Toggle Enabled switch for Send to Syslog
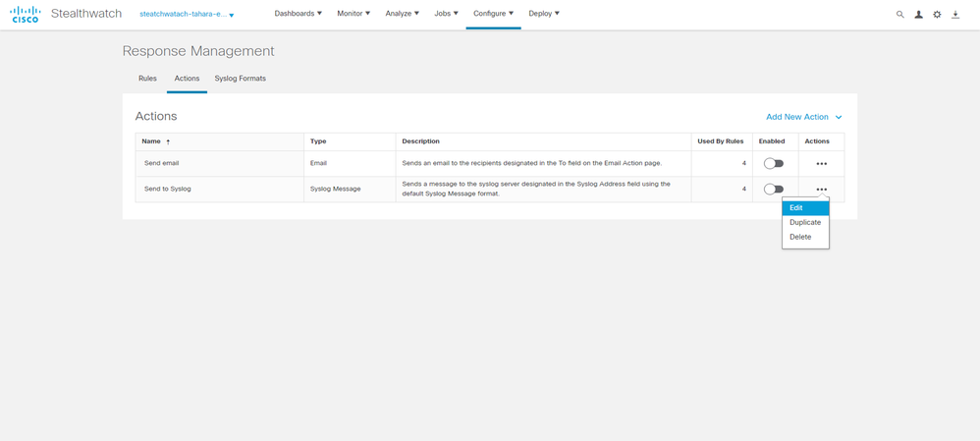Viewport: 980px width, 441px height. pyautogui.click(x=774, y=189)
